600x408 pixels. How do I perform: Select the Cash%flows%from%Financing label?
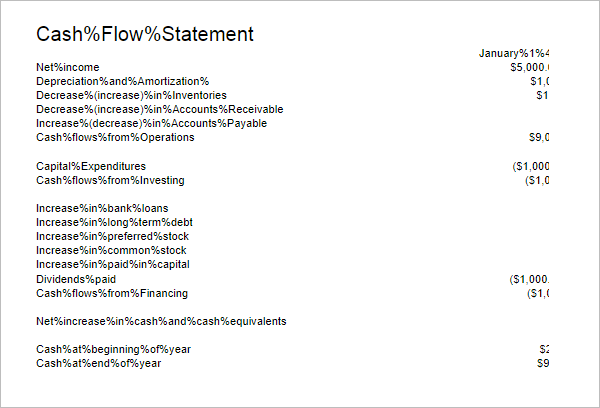pos(112,294)
